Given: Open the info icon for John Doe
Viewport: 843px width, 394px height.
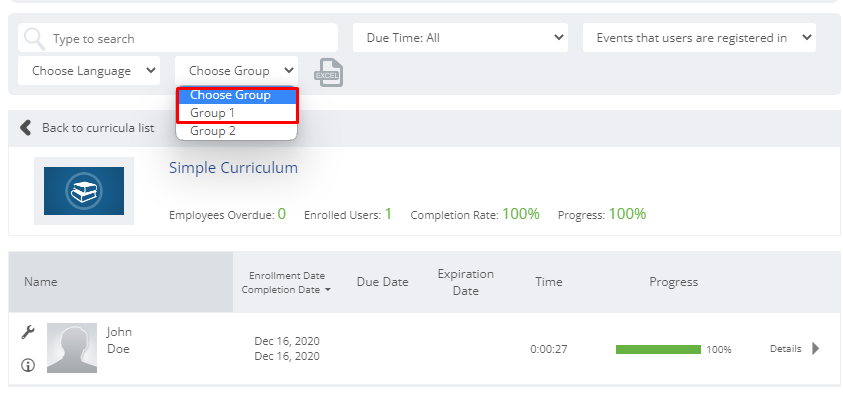Looking at the screenshot, I should coord(28,366).
